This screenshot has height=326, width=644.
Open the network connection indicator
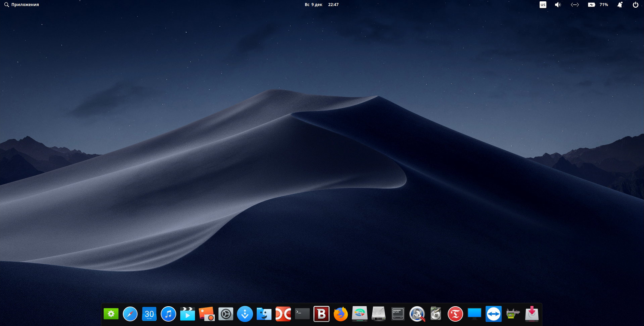tap(574, 5)
